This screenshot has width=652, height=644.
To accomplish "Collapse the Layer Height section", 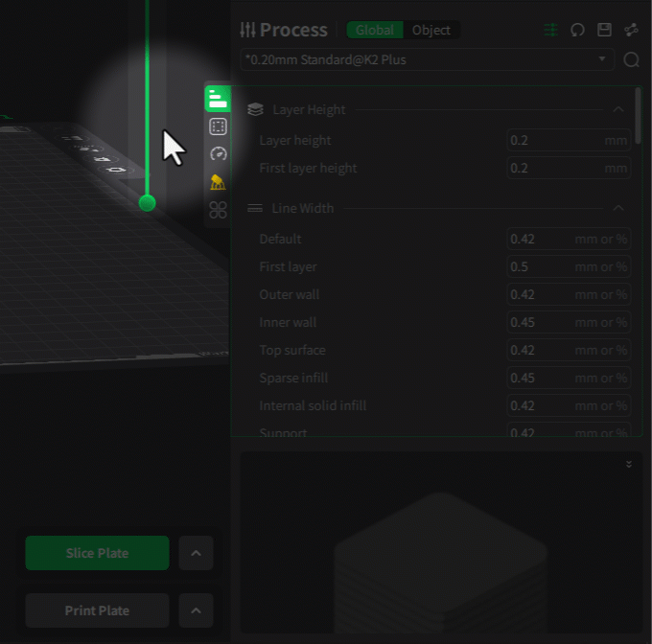I will [x=618, y=109].
